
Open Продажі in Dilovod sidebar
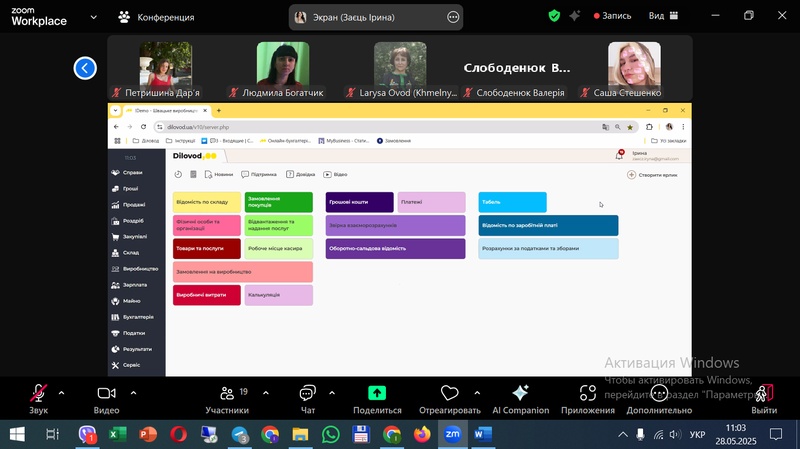129,205
